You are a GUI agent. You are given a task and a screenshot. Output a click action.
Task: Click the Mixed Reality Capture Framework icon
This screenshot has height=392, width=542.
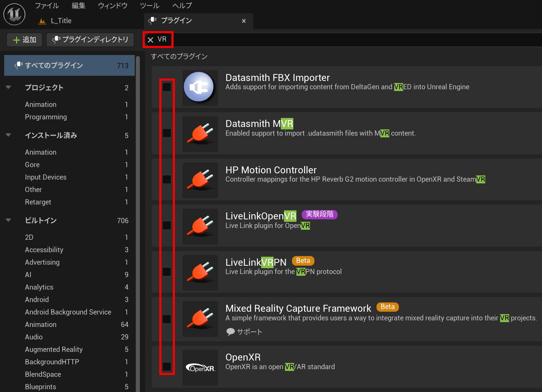tap(200, 319)
